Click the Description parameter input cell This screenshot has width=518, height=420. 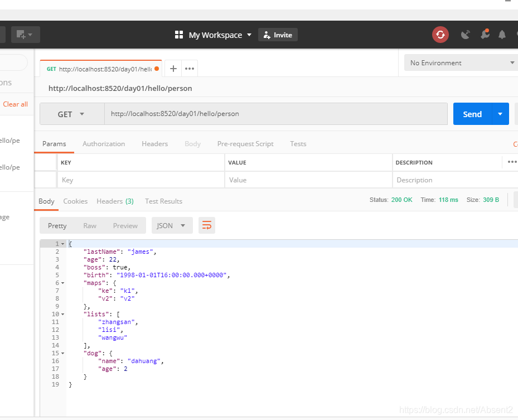[x=455, y=180]
